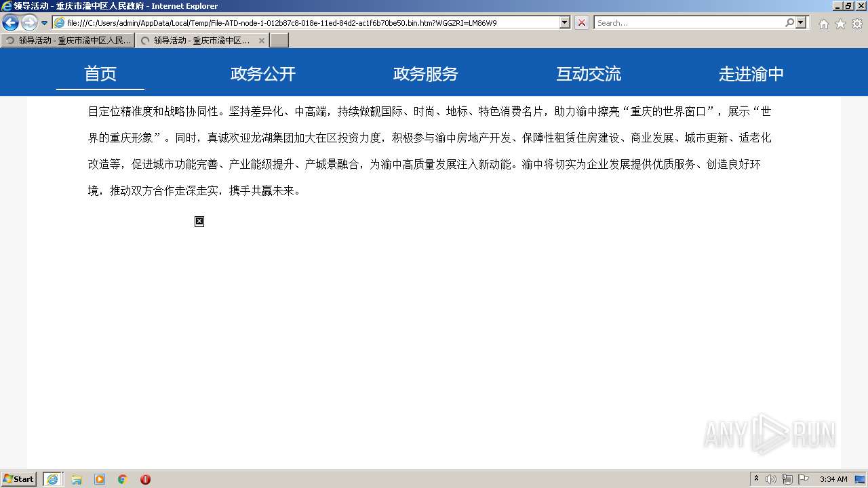Open the network tray icon
The image size is (868, 488).
point(787,479)
